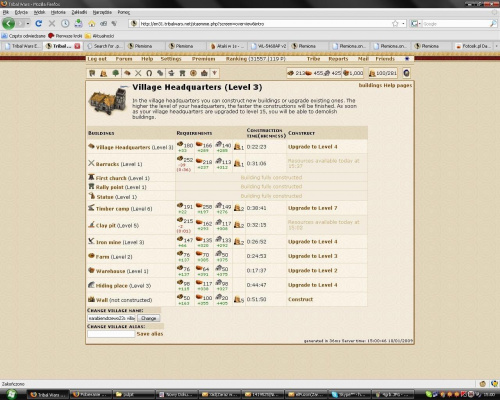The width and height of the screenshot is (500, 400).
Task: Click the Log out link
Action: point(97,59)
